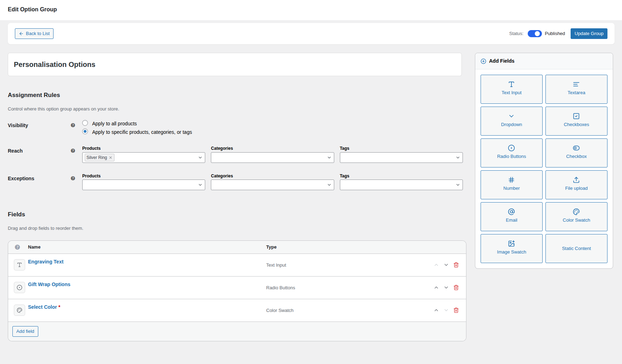Open the Exceptions Tags dropdown
The height and width of the screenshot is (364, 622).
click(401, 185)
